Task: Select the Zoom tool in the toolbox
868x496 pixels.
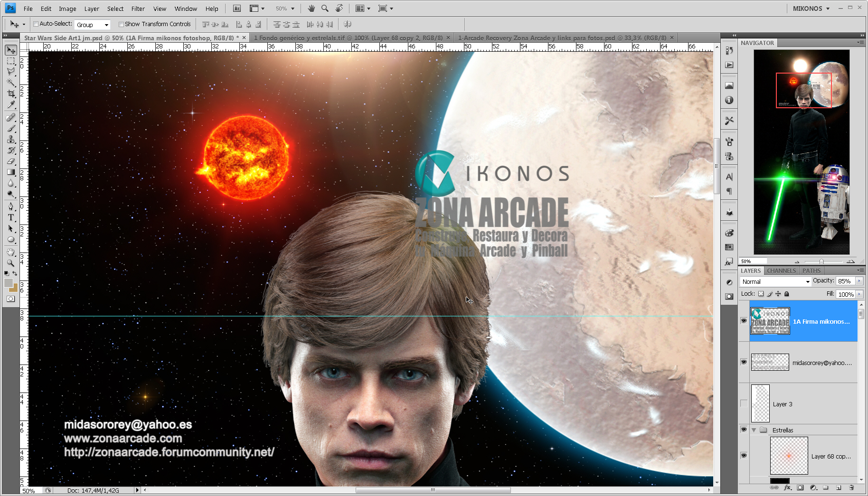Action: (11, 263)
